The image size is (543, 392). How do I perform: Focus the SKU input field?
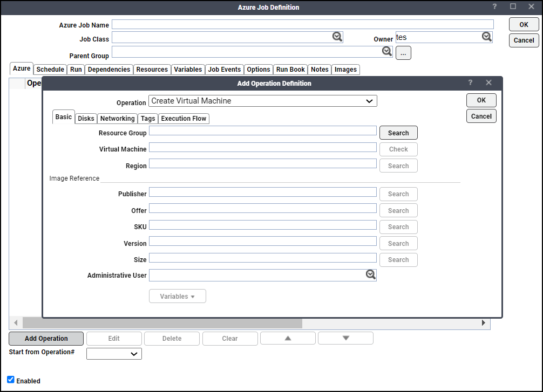pyautogui.click(x=263, y=225)
